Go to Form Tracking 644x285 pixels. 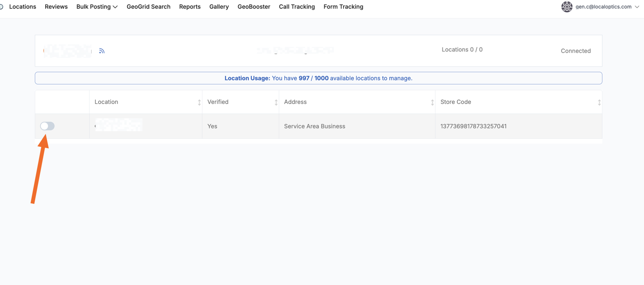343,7
